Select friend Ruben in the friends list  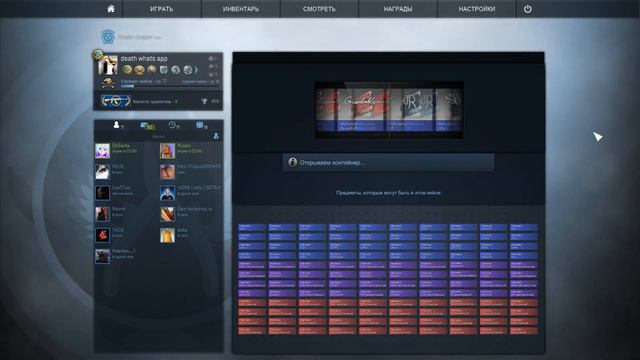[190, 151]
